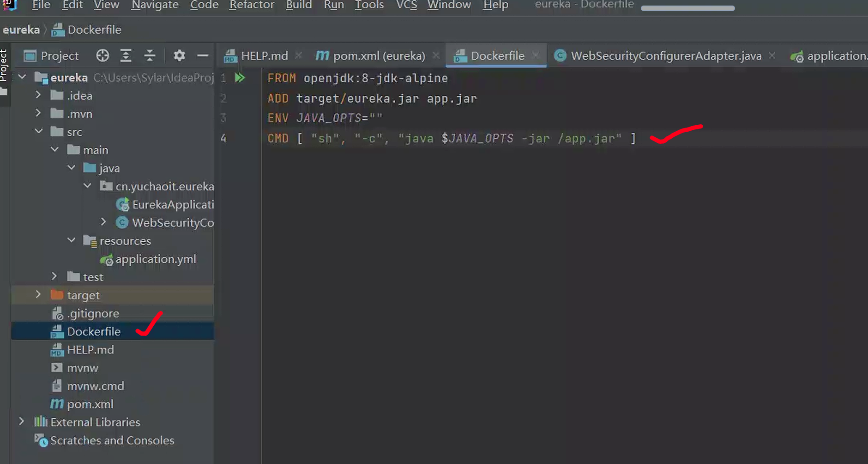The image size is (868, 464).
Task: Select pom.xml file in project tree
Action: click(x=90, y=404)
